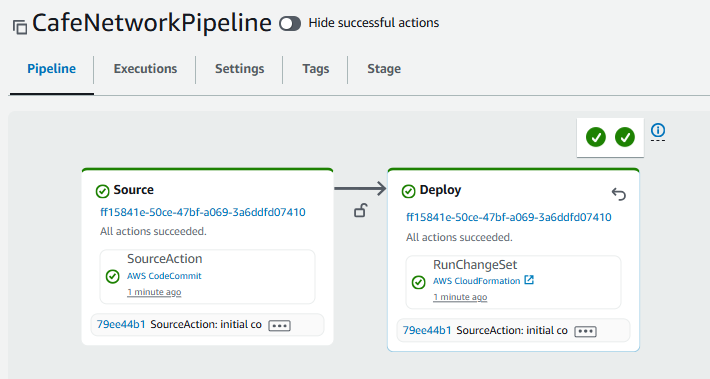The image size is (710, 379).
Task: Click the transition unlock icon between stages
Action: tap(360, 211)
